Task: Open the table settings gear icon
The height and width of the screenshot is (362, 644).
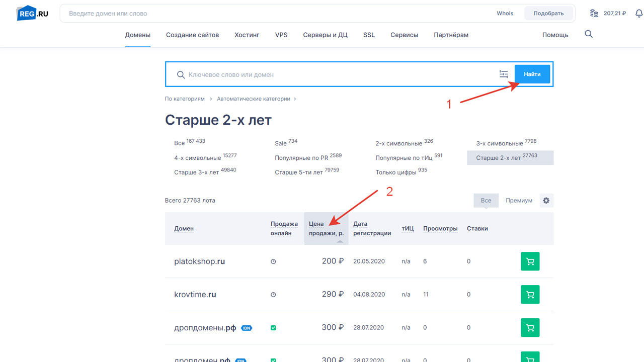Action: (x=546, y=200)
